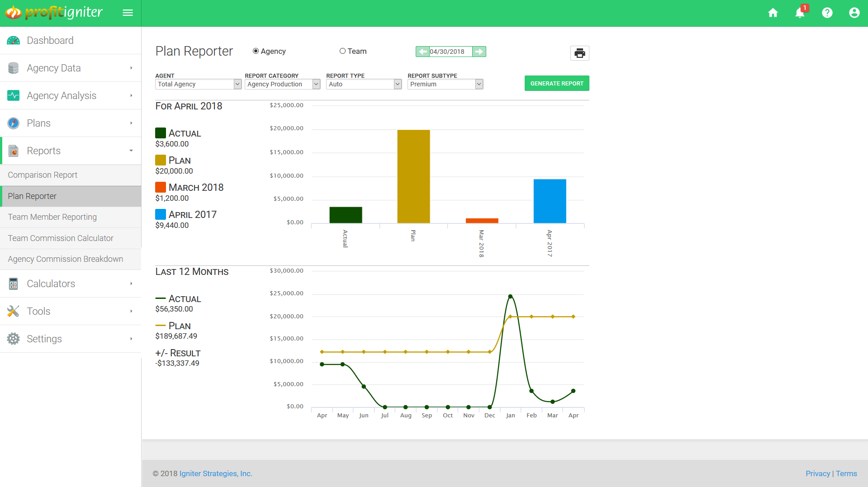The image size is (868, 487).
Task: Click the Generate Report button
Action: (x=557, y=83)
